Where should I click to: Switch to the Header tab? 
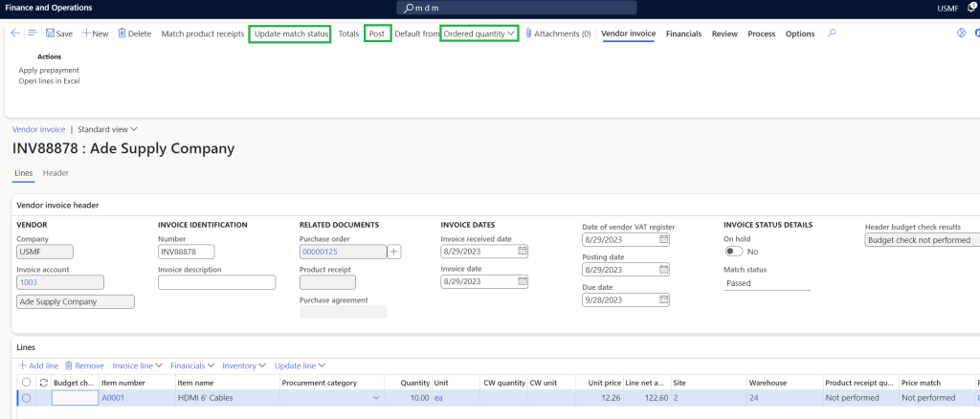coord(56,173)
